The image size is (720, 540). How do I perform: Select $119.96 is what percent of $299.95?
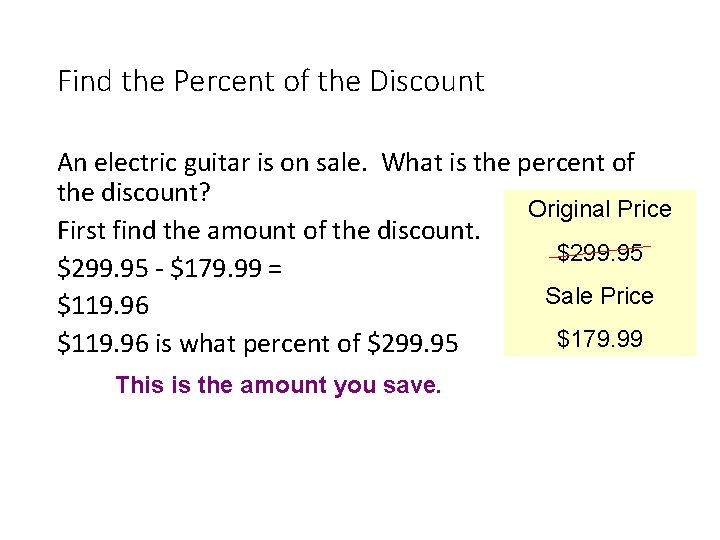[258, 343]
